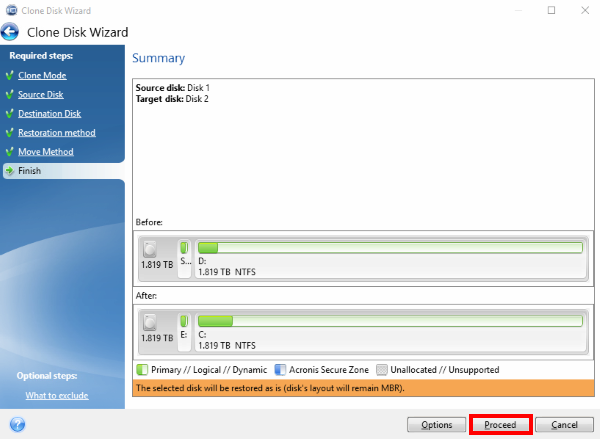This screenshot has height=439, width=600.
Task: Click the Before disk drive icon
Action: point(151,251)
